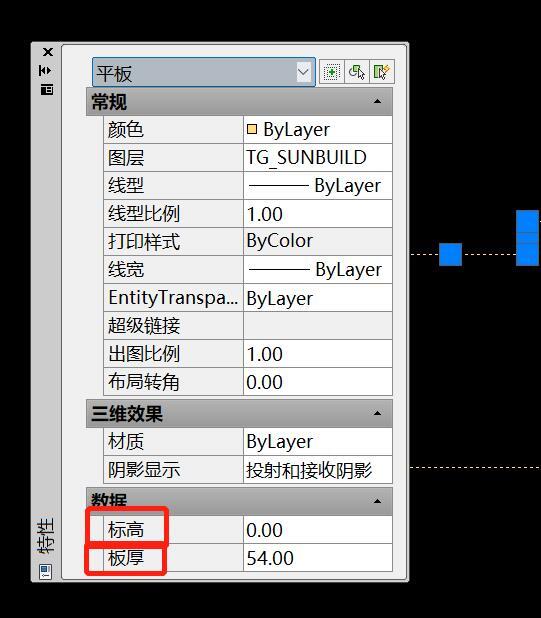Click the small icon at the palette's bottom left

coord(45,571)
